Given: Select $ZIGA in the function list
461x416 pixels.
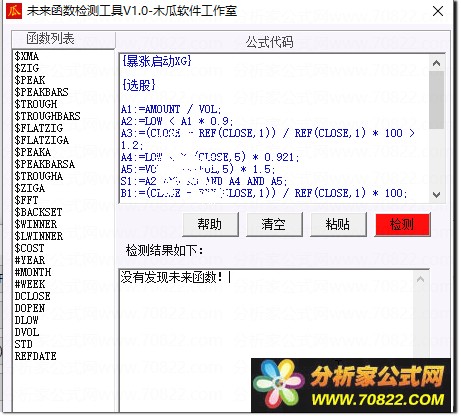Looking at the screenshot, I should [30, 188].
